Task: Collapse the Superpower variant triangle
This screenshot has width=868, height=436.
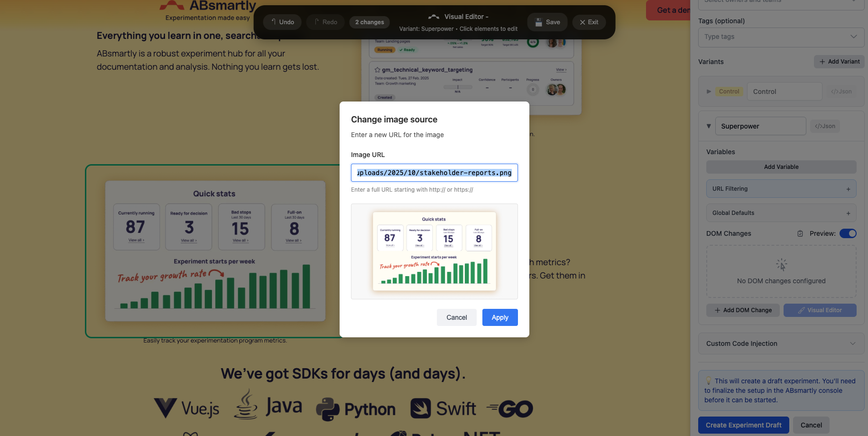Action: tap(709, 126)
